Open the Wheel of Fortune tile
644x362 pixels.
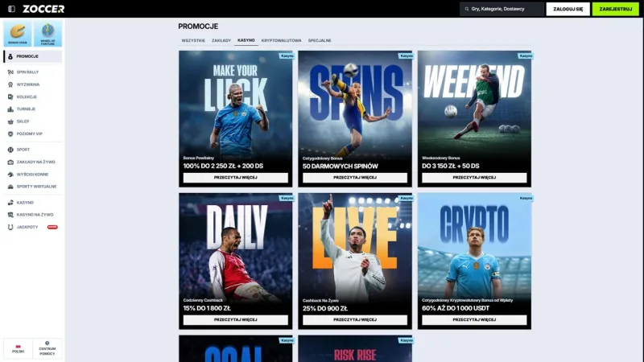[47, 33]
